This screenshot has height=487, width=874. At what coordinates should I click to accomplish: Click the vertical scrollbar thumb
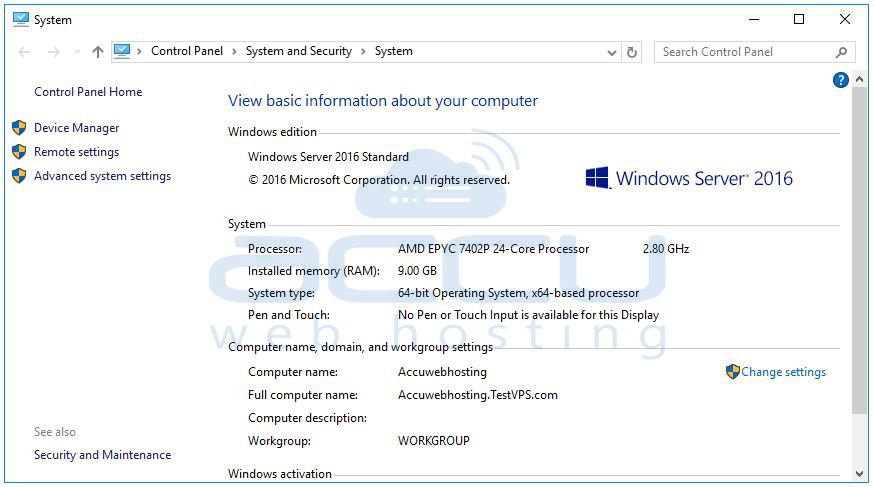point(860,251)
